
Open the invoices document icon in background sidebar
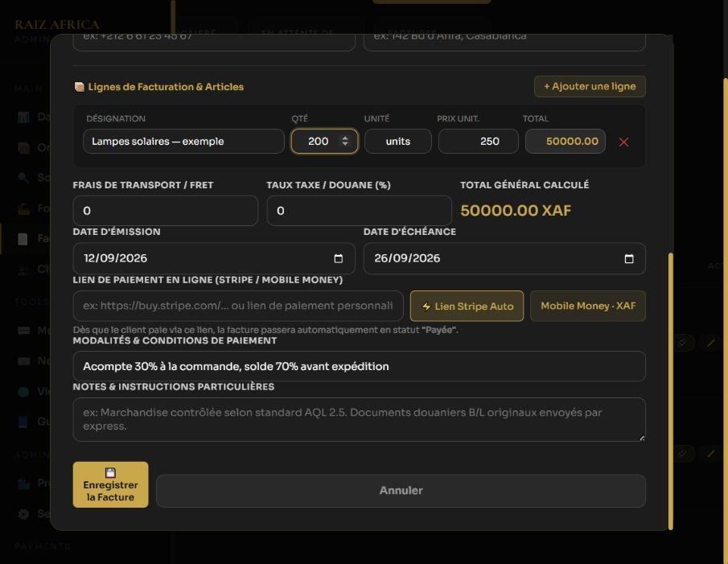point(23,239)
